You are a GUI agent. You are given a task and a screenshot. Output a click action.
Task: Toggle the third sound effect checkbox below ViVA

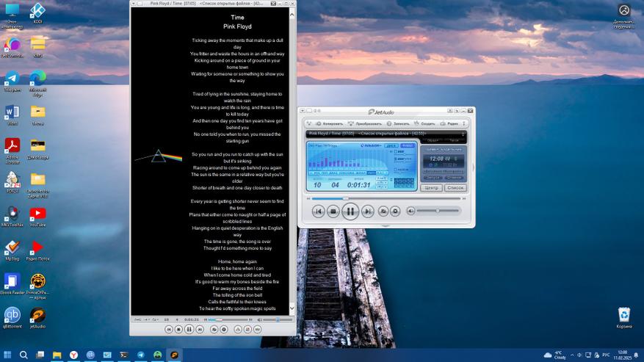click(396, 170)
